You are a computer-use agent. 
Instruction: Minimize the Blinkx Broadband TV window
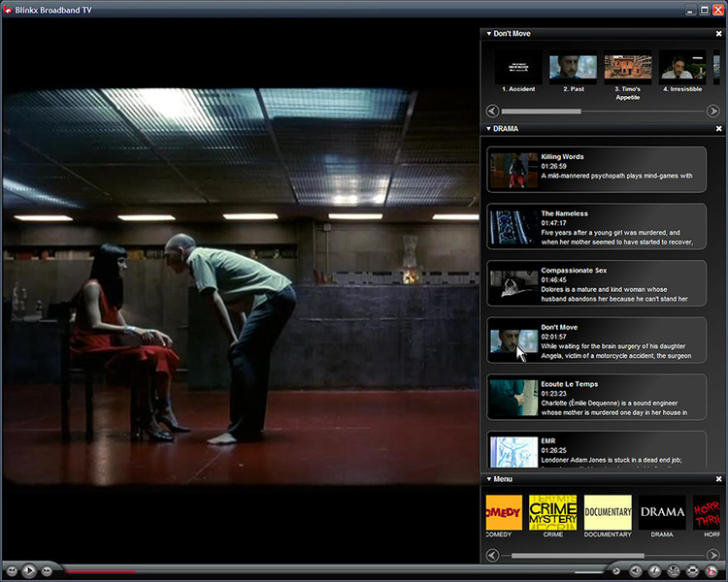(x=691, y=10)
